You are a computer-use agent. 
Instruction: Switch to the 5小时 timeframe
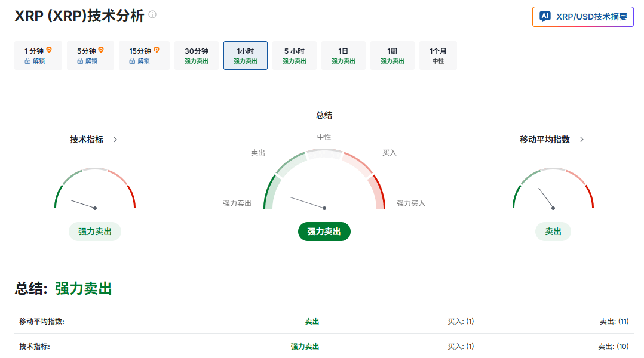(x=295, y=55)
